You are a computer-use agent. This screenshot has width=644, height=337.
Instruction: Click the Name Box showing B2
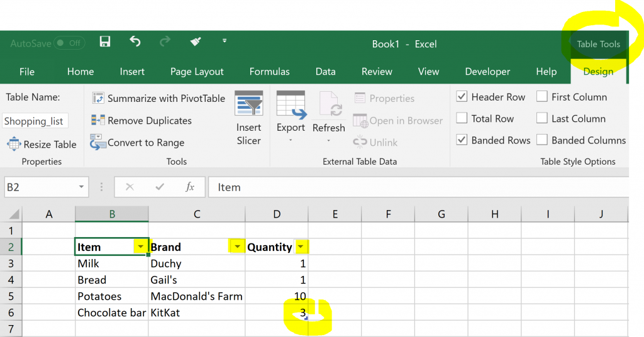click(40, 187)
